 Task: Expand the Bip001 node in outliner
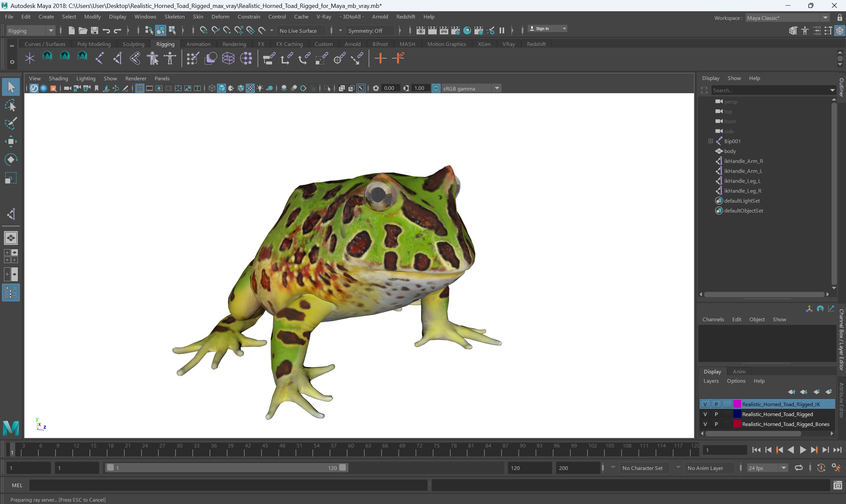pyautogui.click(x=710, y=140)
